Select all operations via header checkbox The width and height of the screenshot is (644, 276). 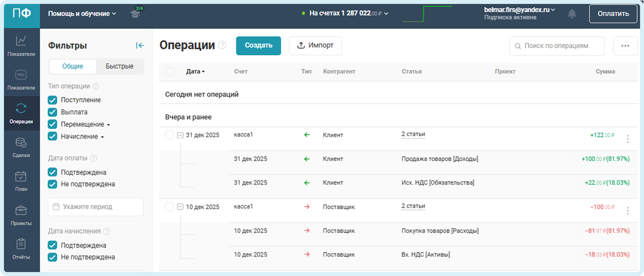[169, 72]
